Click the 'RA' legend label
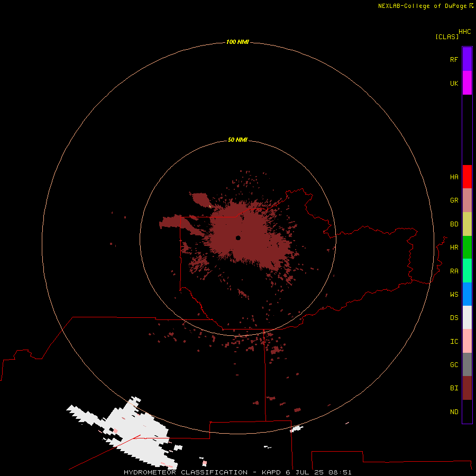 coord(454,271)
